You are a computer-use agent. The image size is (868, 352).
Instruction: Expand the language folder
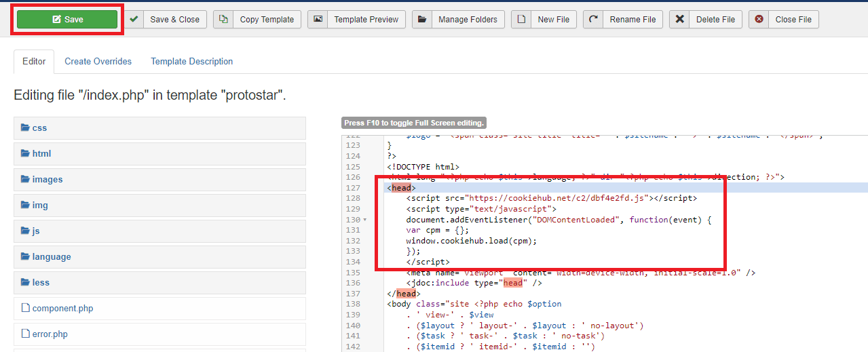[x=51, y=257]
